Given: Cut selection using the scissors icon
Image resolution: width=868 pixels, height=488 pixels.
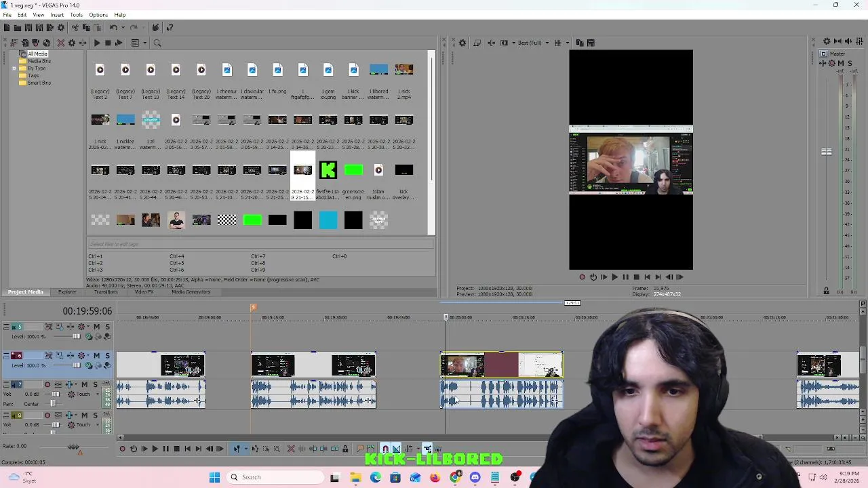Looking at the screenshot, I should pos(75,28).
